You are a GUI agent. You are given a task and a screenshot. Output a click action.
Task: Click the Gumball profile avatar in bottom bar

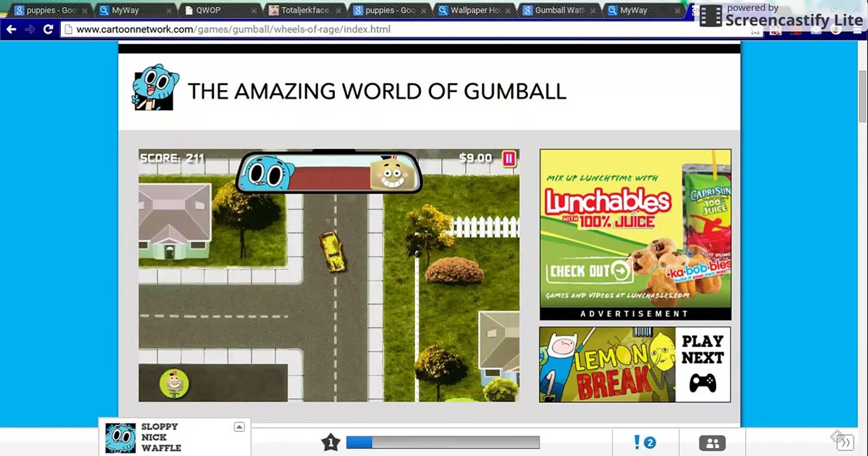click(120, 438)
